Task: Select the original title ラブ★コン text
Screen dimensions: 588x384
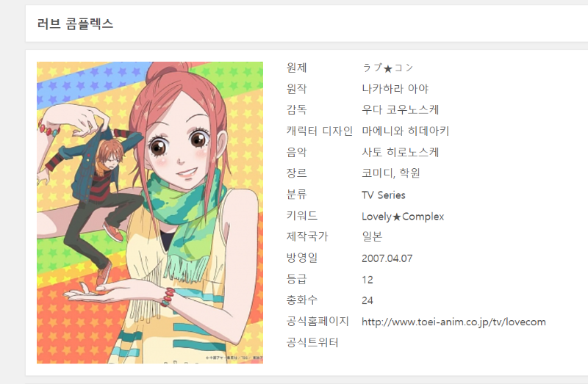Action: click(x=387, y=68)
